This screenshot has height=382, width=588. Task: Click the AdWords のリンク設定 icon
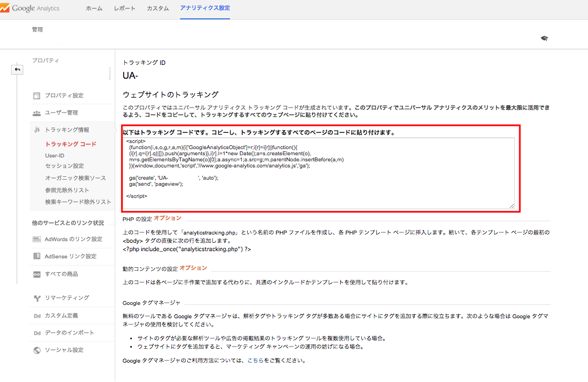click(x=37, y=239)
